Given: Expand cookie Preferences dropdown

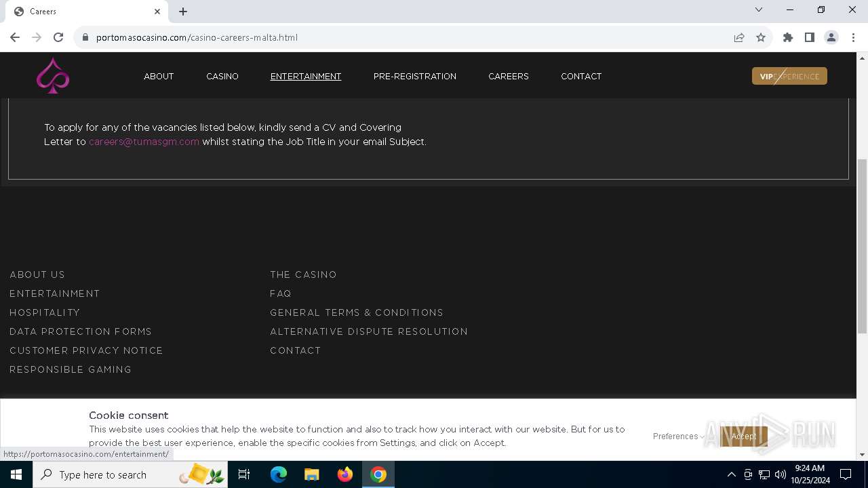Looking at the screenshot, I should click(679, 436).
